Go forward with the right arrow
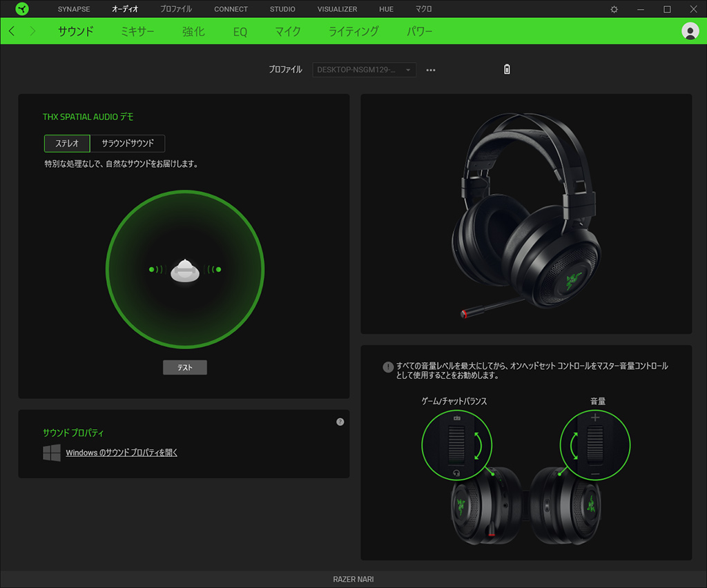 (32, 31)
